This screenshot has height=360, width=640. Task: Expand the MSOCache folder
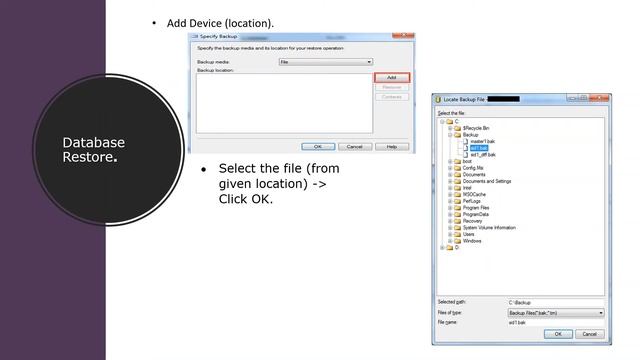pos(450,194)
